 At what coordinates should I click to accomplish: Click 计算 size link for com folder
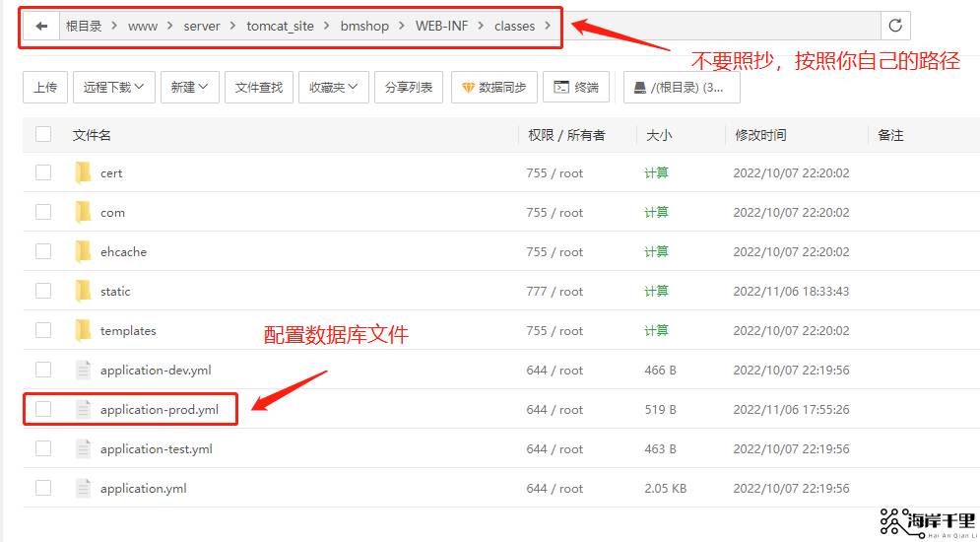click(x=656, y=213)
